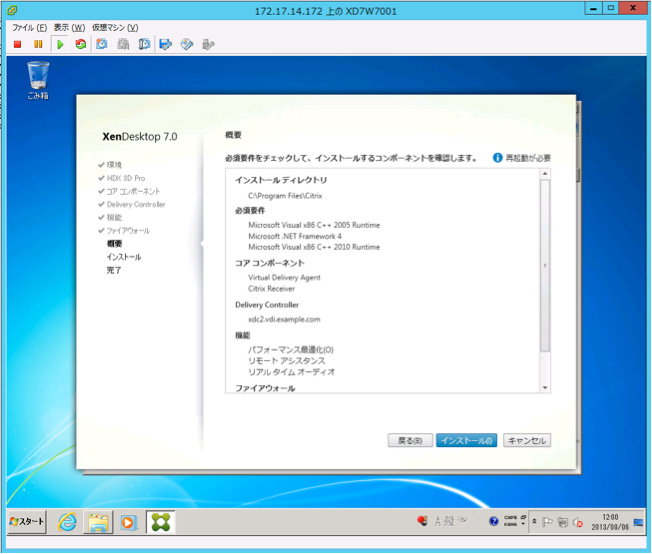Open the Recycle Bin desktop icon
652x554 pixels.
pyautogui.click(x=38, y=81)
